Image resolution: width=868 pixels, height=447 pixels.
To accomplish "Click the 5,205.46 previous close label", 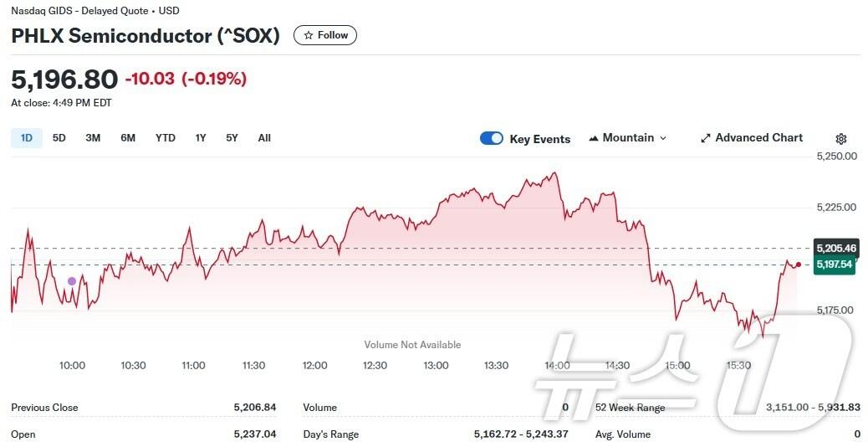I will 835,248.
